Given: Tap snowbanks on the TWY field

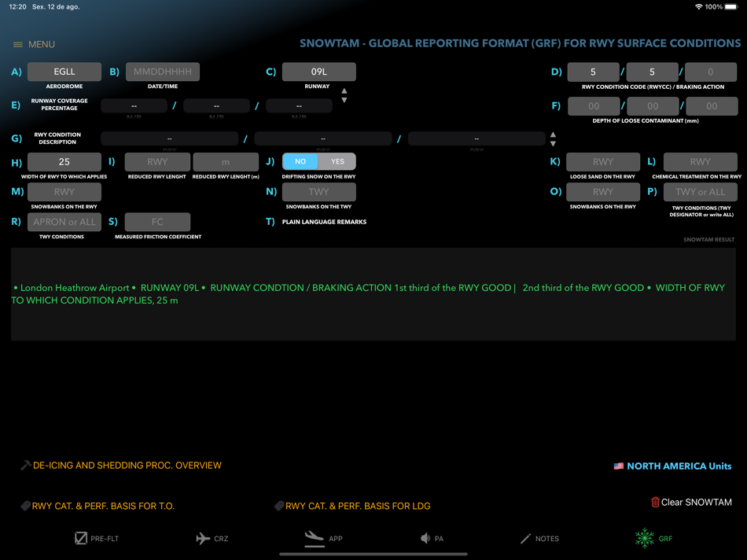Looking at the screenshot, I should [318, 192].
